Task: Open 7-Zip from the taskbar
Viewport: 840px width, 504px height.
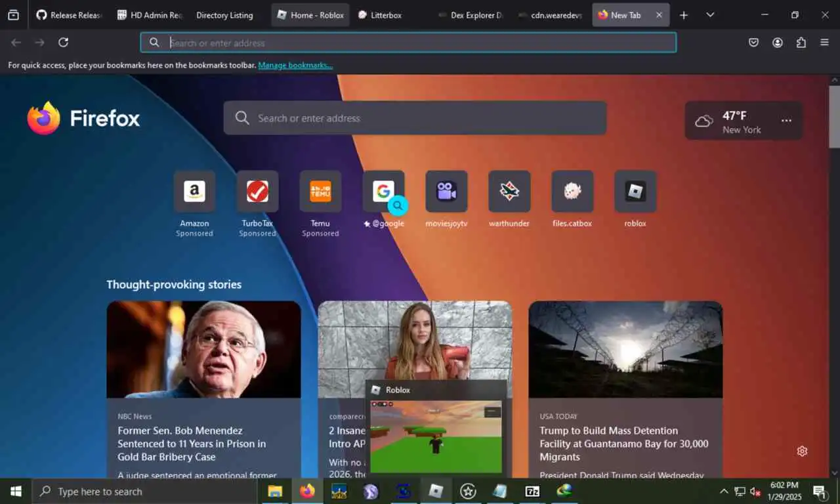Action: point(532,492)
